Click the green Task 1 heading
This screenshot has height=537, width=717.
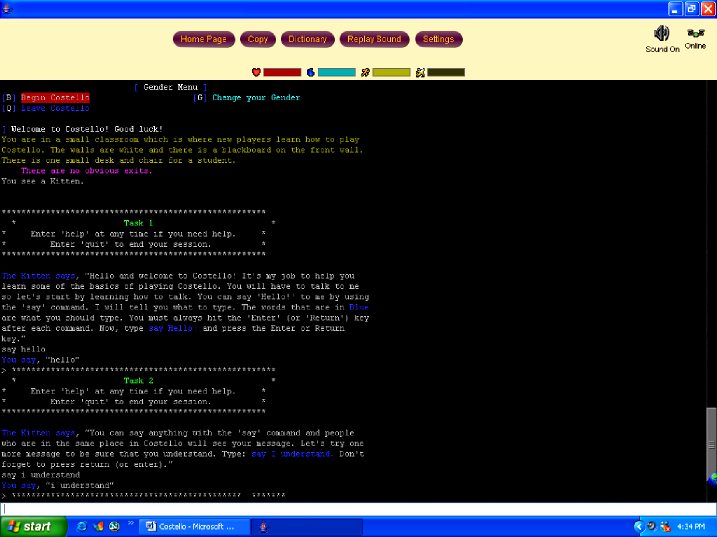click(138, 223)
